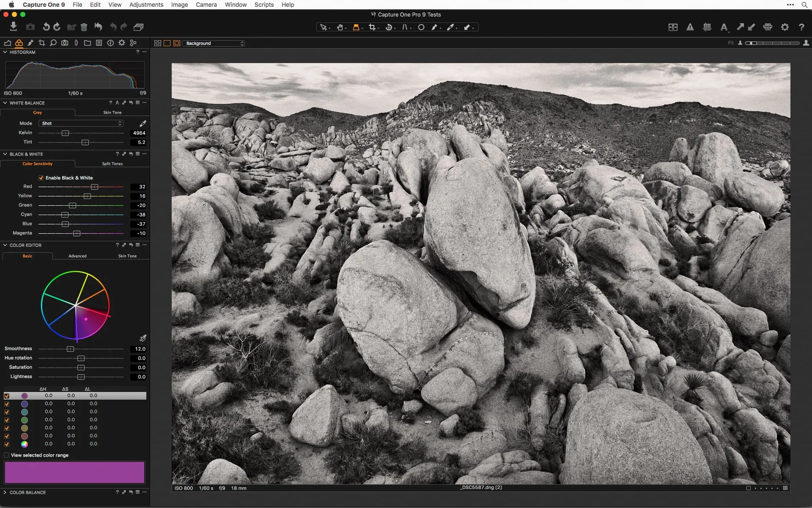Switch to the Capture tool tab camera icon
This screenshot has width=812, height=508.
click(64, 43)
